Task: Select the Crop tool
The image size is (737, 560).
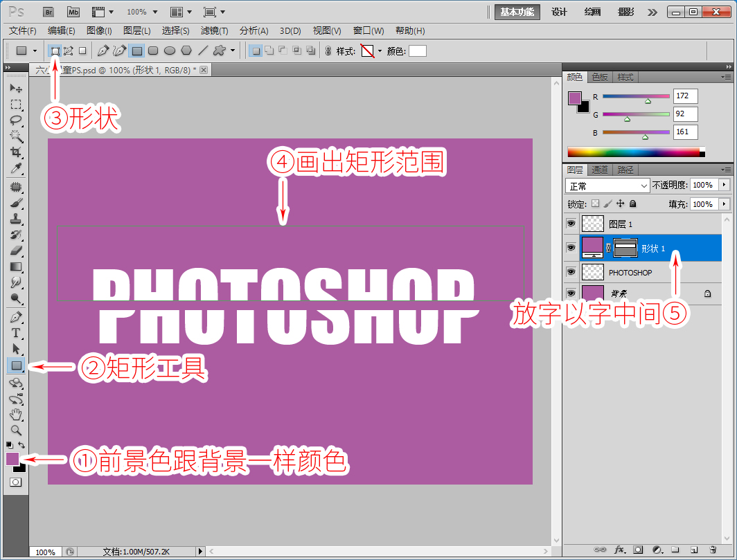Action: (16, 152)
